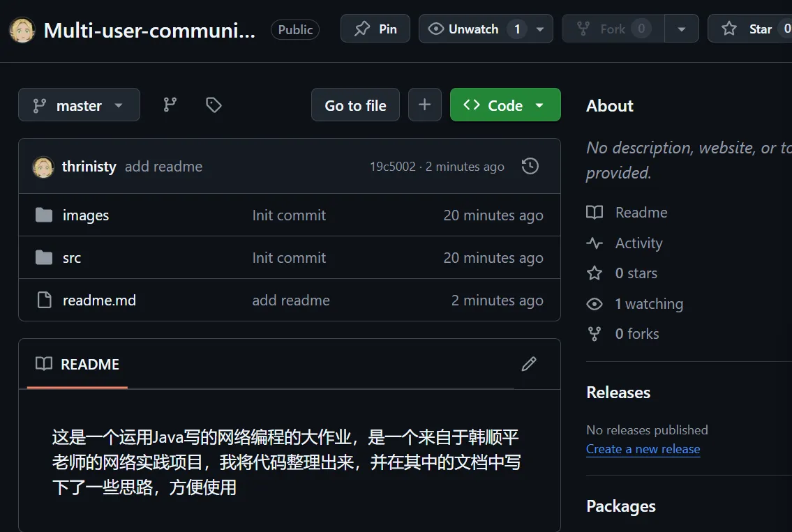
Task: Expand the master branch dropdown
Action: (79, 105)
